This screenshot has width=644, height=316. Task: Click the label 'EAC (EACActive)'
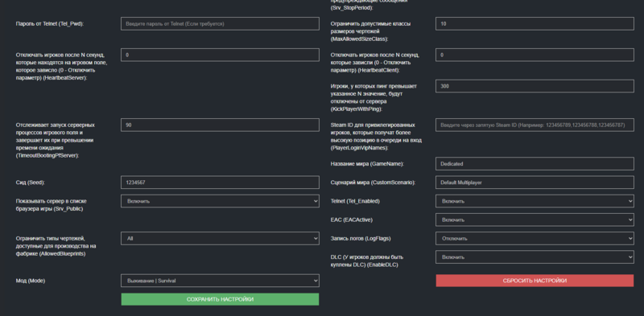[x=352, y=220]
